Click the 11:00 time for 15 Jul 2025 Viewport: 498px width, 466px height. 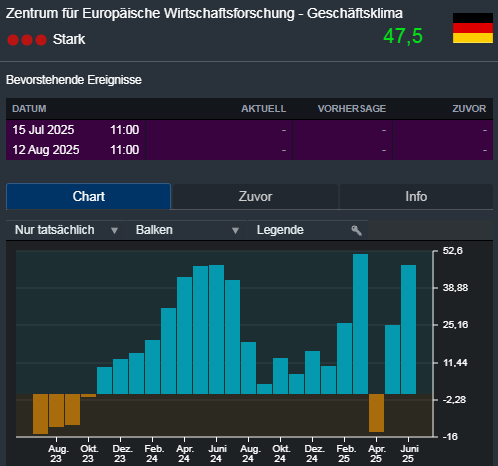124,130
